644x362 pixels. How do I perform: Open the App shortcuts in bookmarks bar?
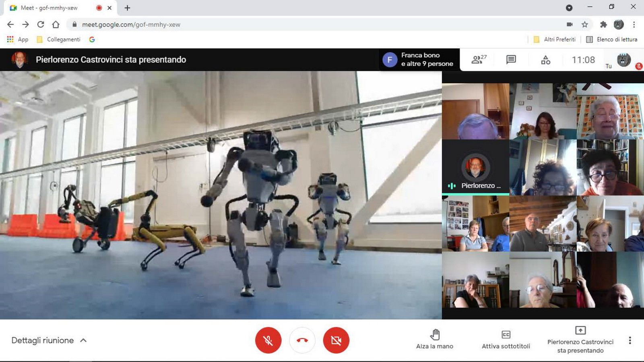point(17,39)
